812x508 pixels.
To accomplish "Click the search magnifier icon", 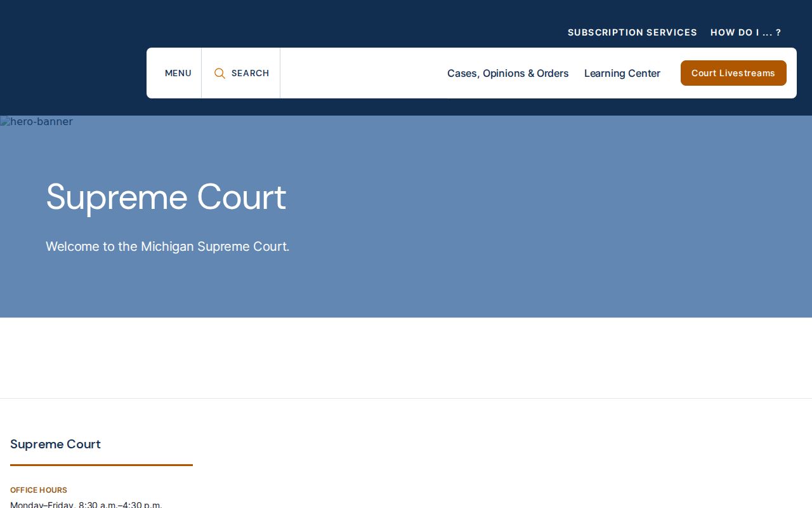I will coord(219,74).
